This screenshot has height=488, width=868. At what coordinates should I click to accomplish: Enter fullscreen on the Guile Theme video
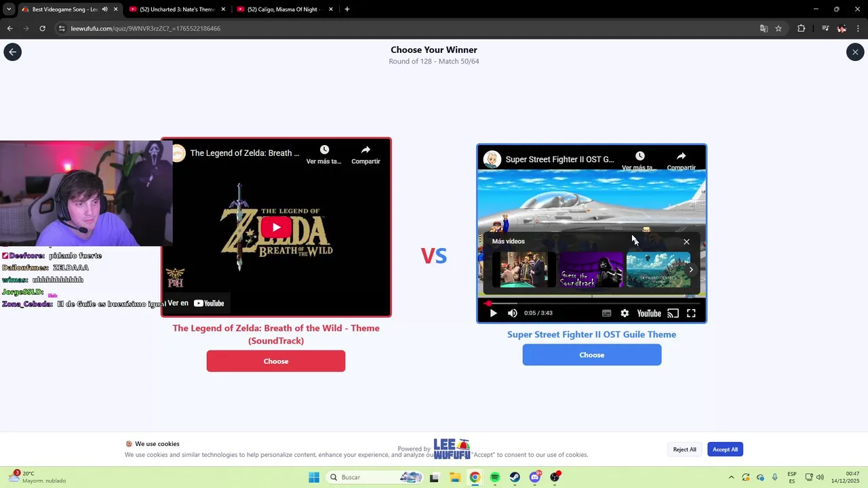tap(691, 313)
